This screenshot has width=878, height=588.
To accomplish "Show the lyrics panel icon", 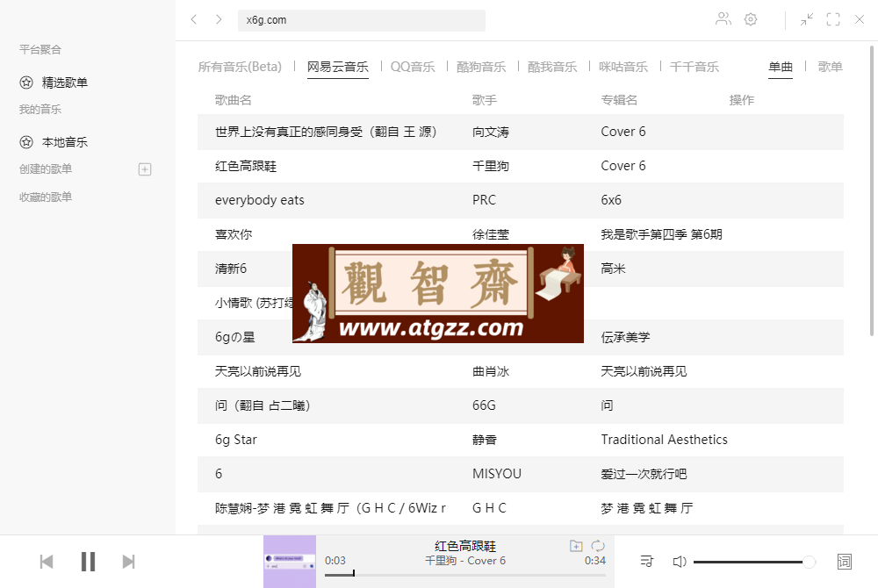I will tap(845, 561).
